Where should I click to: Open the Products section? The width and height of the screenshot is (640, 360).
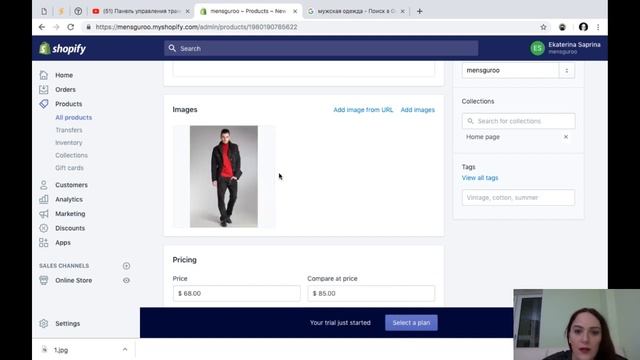click(69, 104)
